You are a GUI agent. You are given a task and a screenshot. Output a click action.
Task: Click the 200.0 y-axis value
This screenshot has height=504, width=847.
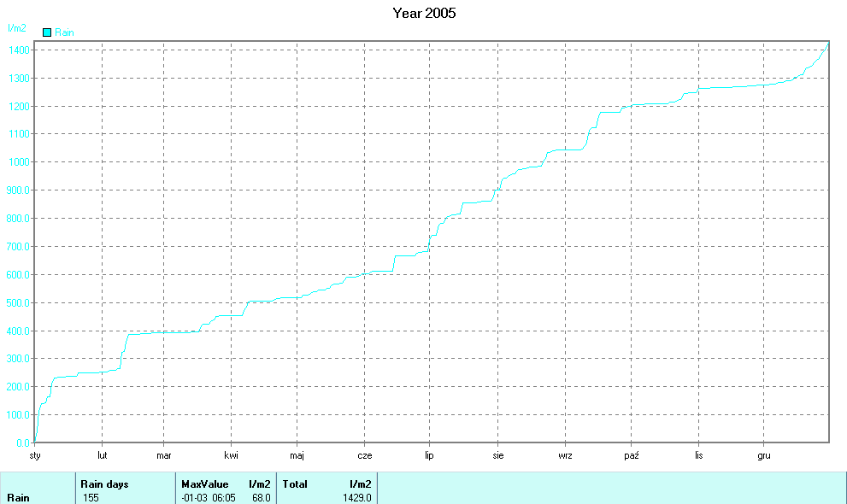[18, 386]
